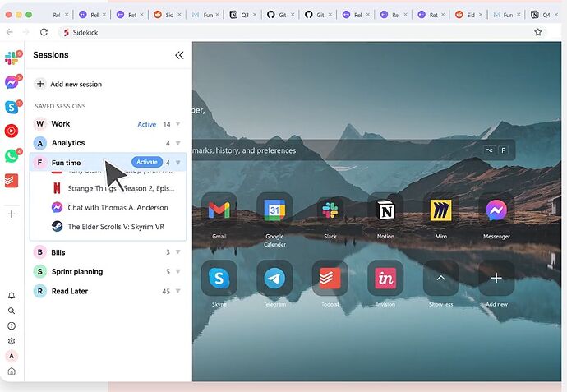This screenshot has width=567, height=392.
Task: Go to home icon in sidebar
Action: point(12,371)
